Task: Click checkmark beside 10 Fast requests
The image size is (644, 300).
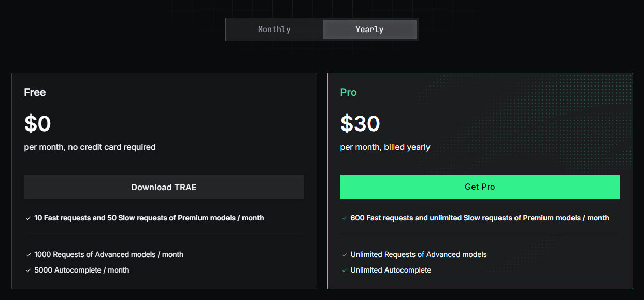Action: tap(28, 218)
